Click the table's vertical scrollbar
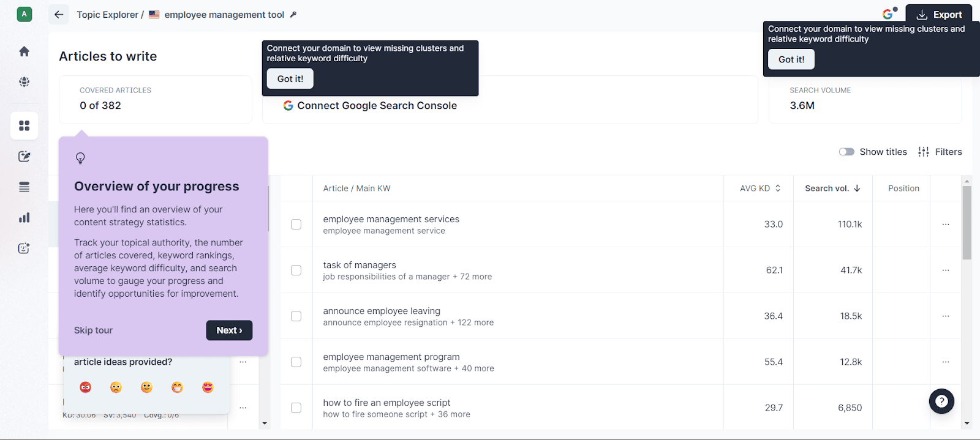Image resolution: width=980 pixels, height=440 pixels. tap(967, 223)
